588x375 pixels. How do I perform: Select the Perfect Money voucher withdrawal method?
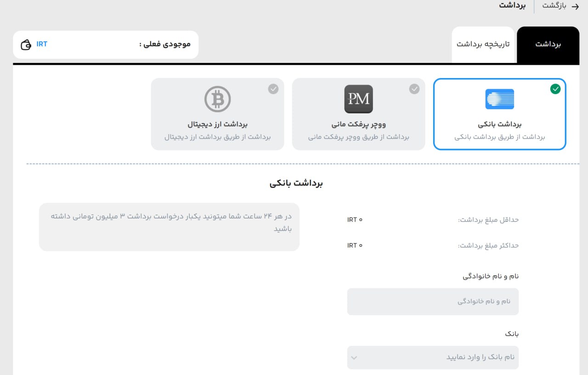tap(358, 114)
